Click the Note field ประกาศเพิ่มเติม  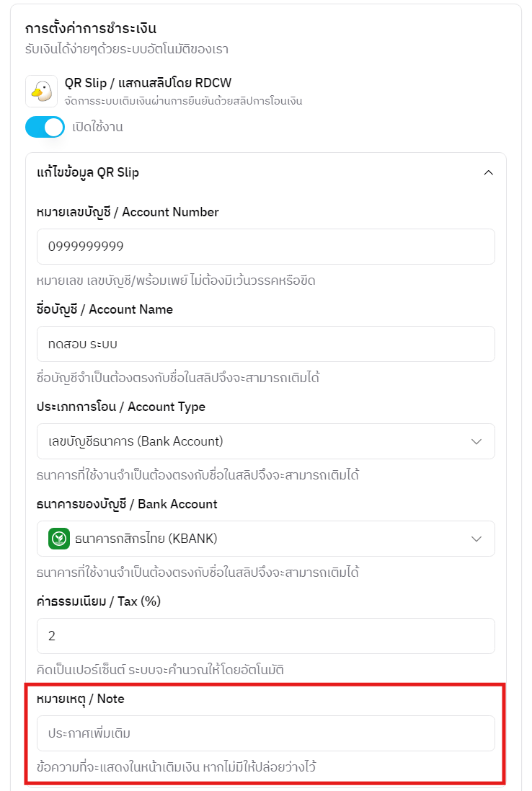265,733
